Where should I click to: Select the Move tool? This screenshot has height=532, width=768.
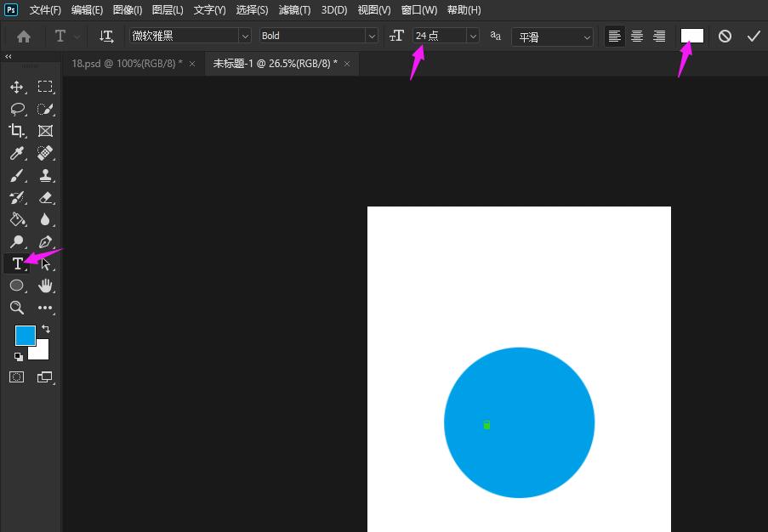pyautogui.click(x=17, y=88)
